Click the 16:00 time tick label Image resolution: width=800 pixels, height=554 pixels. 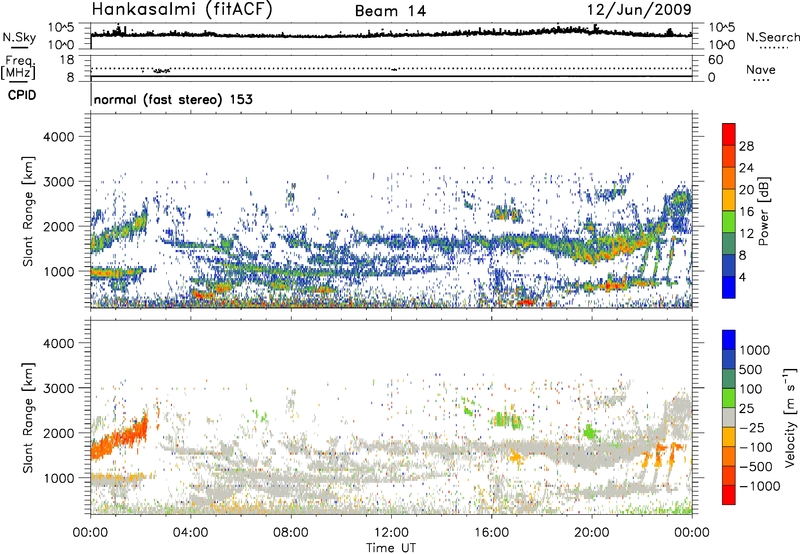point(491,533)
